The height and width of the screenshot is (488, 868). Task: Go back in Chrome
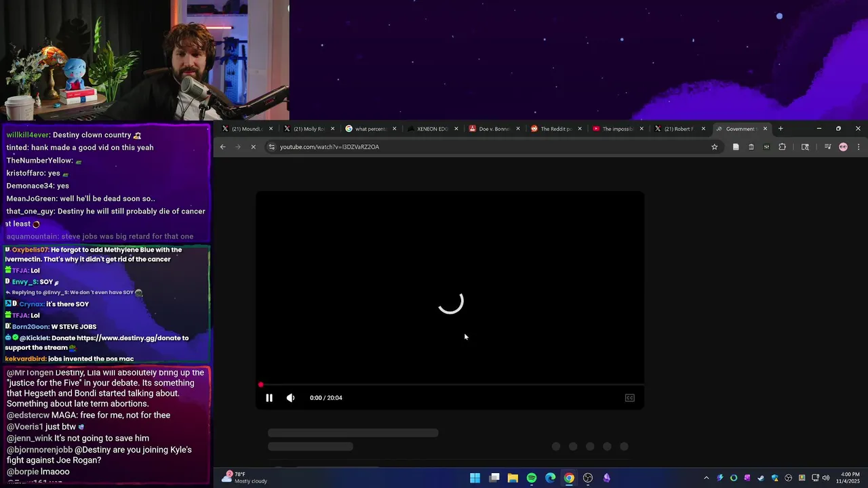pyautogui.click(x=222, y=147)
